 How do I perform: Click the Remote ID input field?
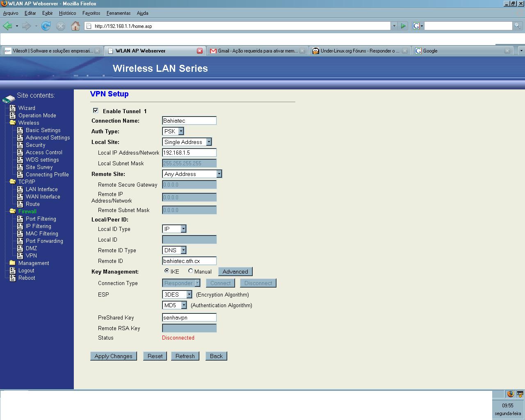tap(189, 261)
